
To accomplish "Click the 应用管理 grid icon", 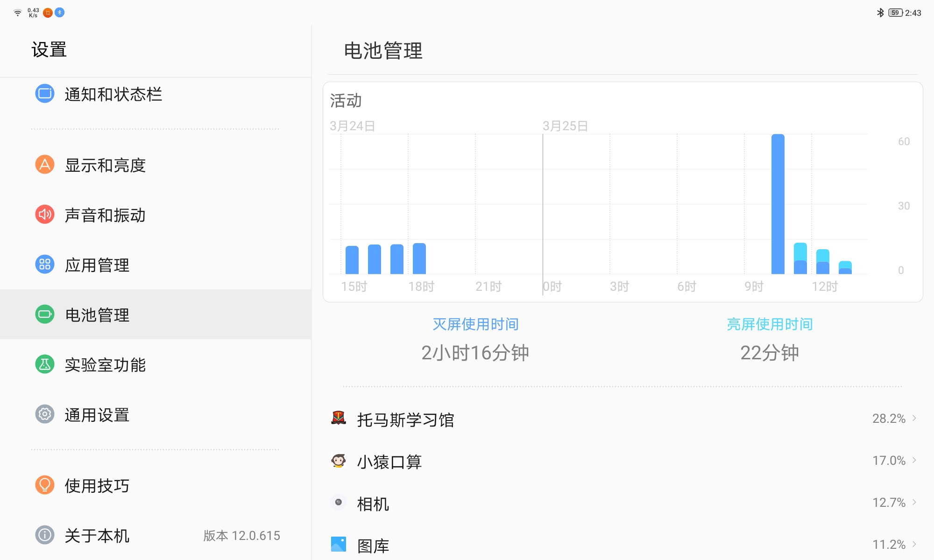I will click(x=44, y=265).
